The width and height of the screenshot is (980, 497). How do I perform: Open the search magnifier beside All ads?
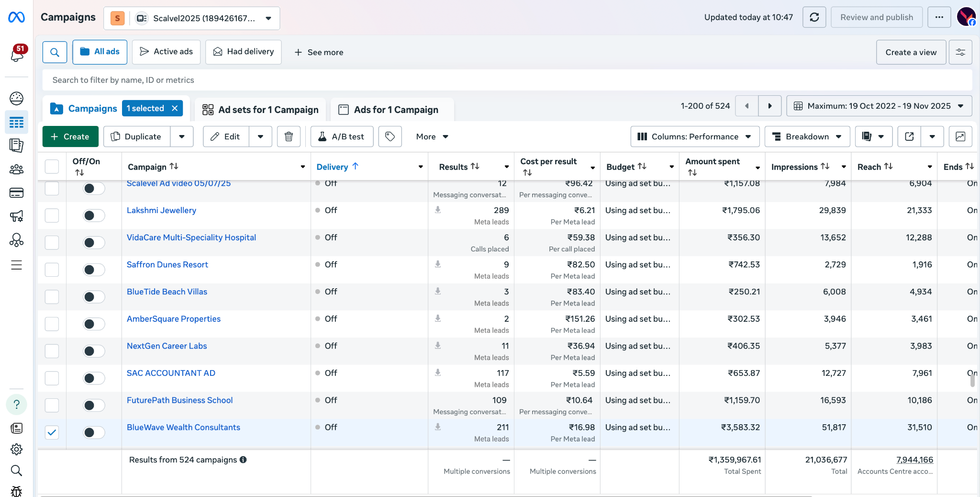pyautogui.click(x=55, y=52)
